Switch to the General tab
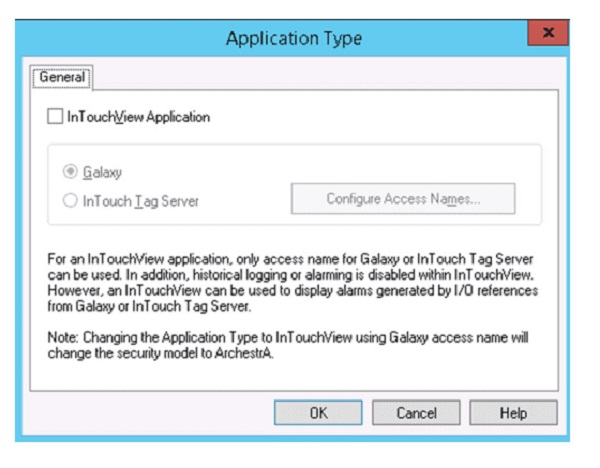The width and height of the screenshot is (600, 468). click(63, 76)
